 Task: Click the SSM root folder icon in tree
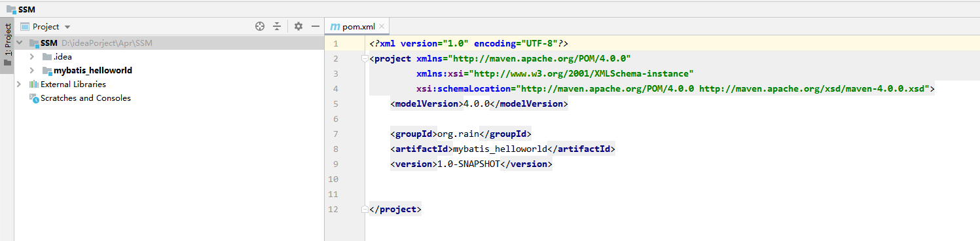click(x=34, y=43)
